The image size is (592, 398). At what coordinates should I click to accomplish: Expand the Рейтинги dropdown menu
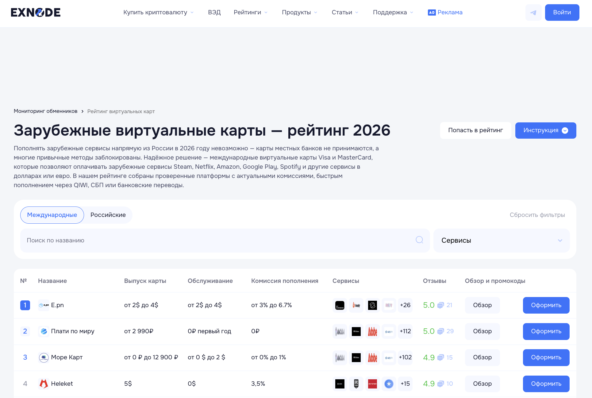pyautogui.click(x=250, y=12)
